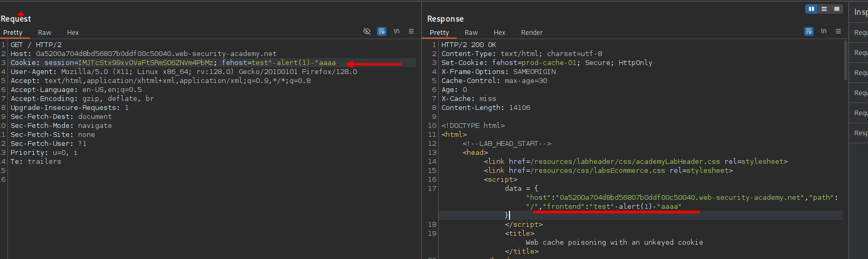
Task: Click the response panel vertical scrollbar
Action: click(x=845, y=61)
